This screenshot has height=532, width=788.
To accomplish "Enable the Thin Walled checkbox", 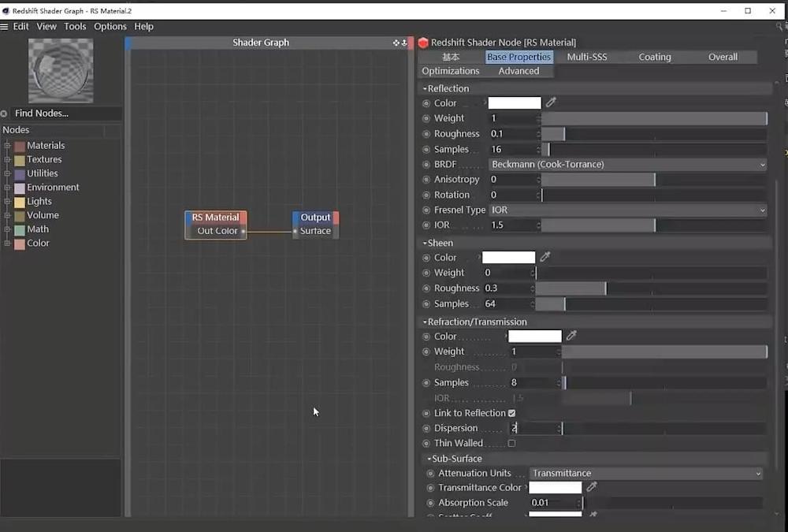I will pyautogui.click(x=511, y=443).
